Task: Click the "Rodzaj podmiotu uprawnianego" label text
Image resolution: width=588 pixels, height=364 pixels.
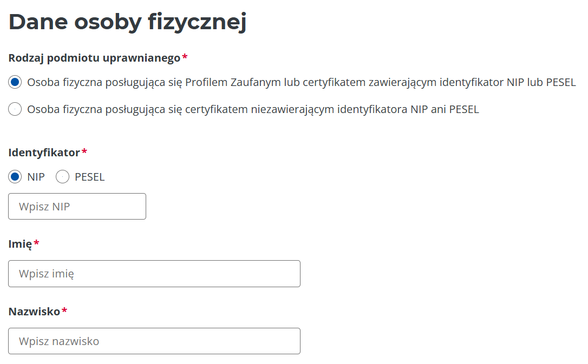Action: (94, 58)
